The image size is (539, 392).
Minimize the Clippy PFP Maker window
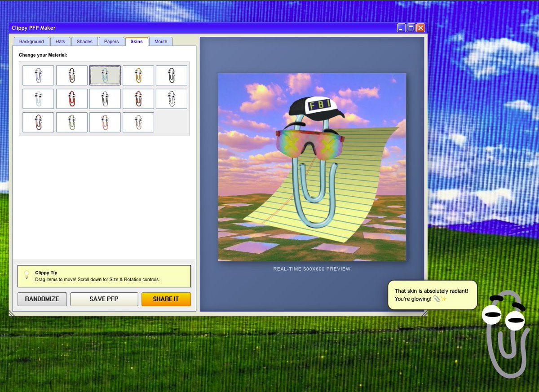pyautogui.click(x=402, y=28)
